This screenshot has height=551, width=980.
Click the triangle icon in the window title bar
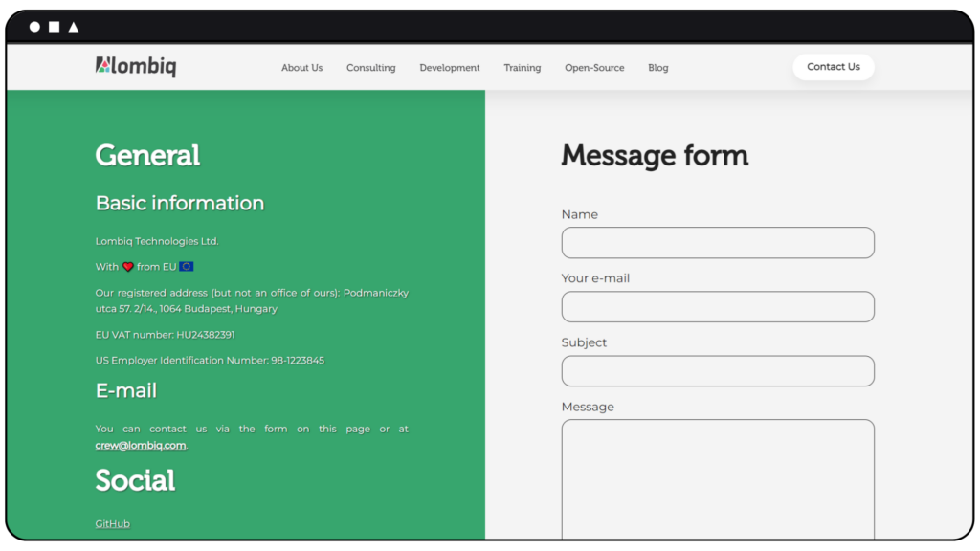[74, 27]
